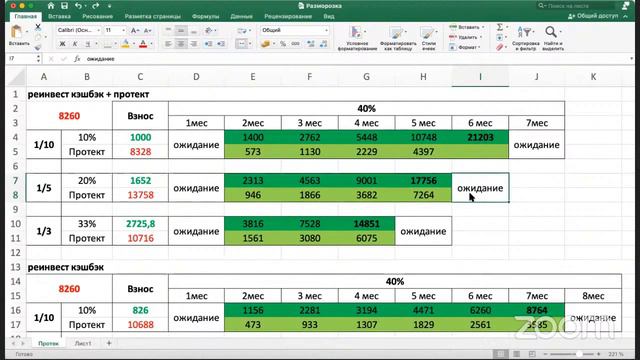Click the red font color A
This screenshot has height=360, width=640.
click(143, 44)
